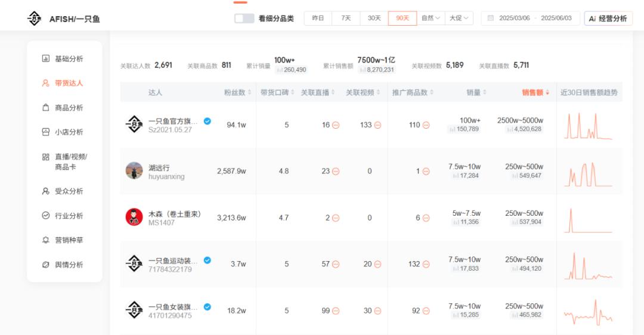
Task: Open 木森（卷土重来）name link
Action: (x=175, y=214)
